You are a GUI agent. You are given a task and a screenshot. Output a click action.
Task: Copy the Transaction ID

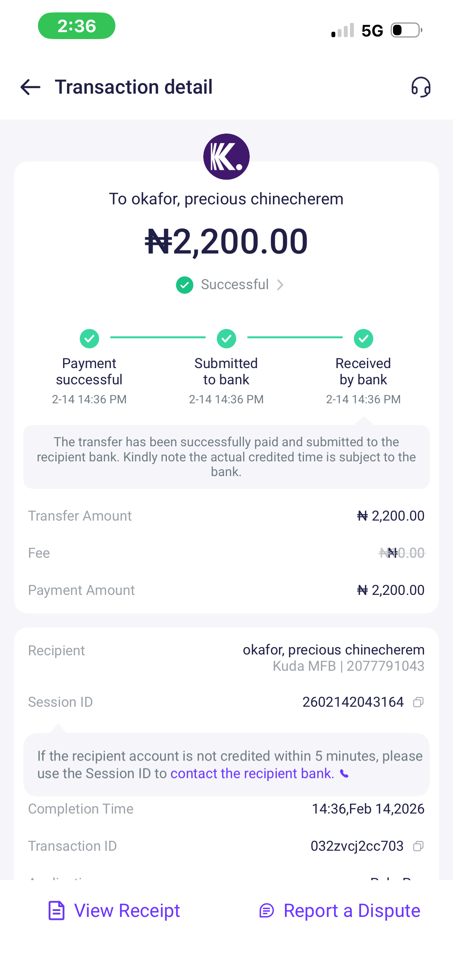pyautogui.click(x=418, y=846)
